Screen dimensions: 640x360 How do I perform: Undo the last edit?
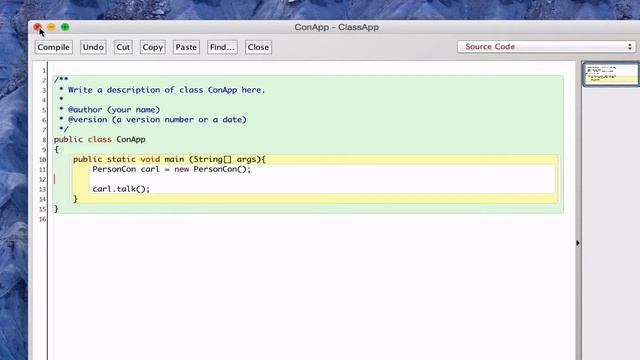click(93, 47)
